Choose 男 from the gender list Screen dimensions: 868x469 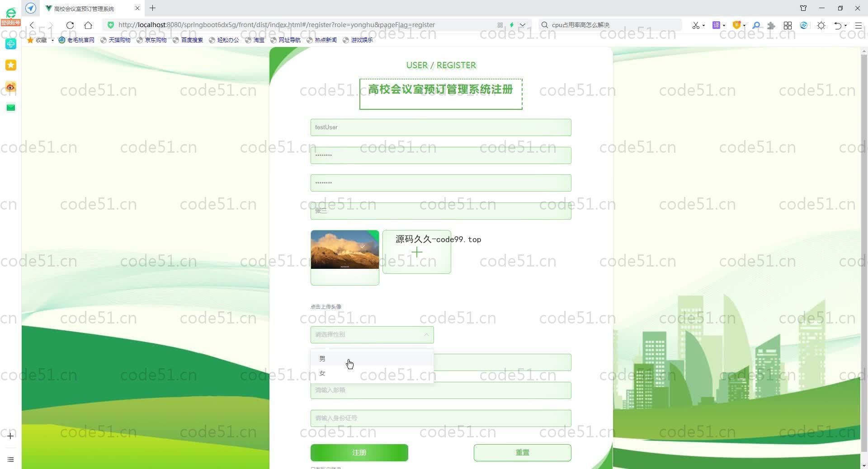click(322, 359)
